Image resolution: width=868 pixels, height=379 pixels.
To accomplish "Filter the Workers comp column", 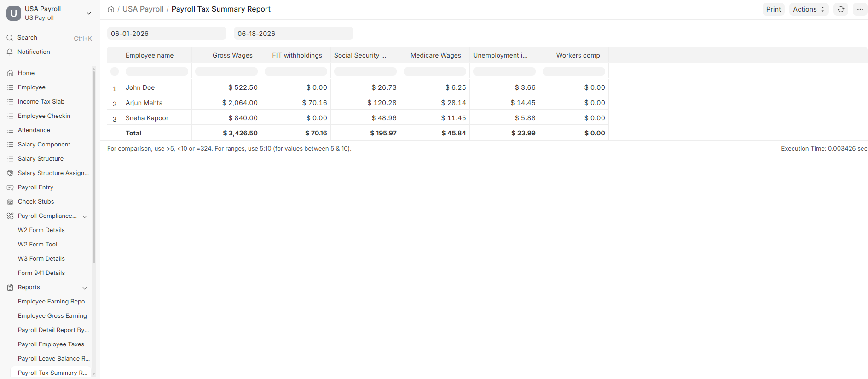I will pos(574,71).
